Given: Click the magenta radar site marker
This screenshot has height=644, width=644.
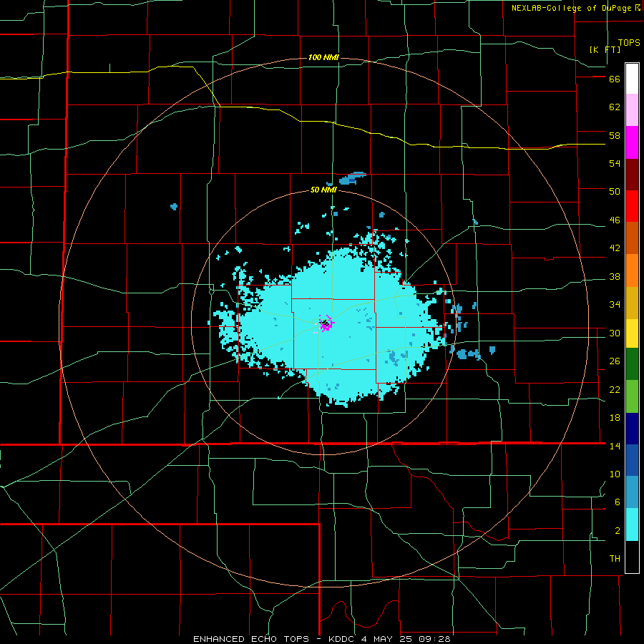Looking at the screenshot, I should point(326,323).
